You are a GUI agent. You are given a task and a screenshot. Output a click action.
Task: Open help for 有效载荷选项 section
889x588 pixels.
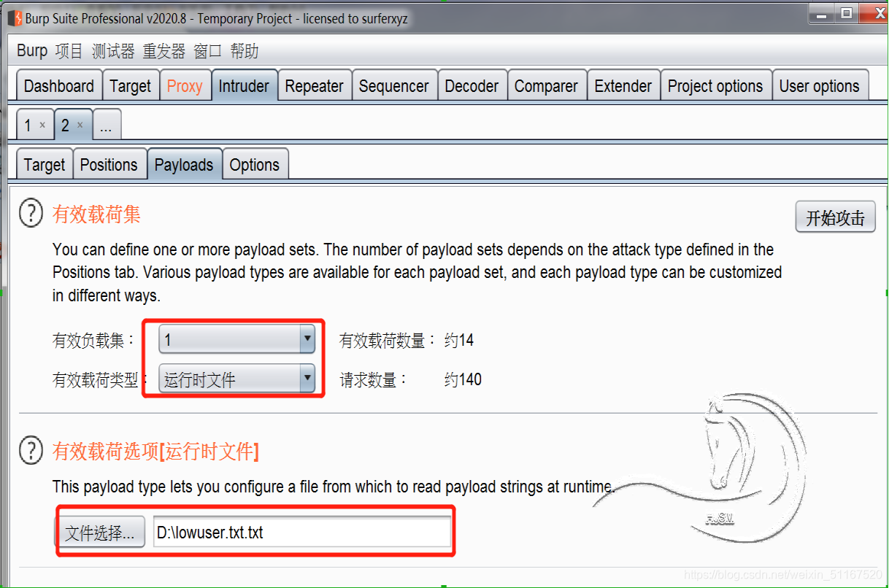(31, 451)
